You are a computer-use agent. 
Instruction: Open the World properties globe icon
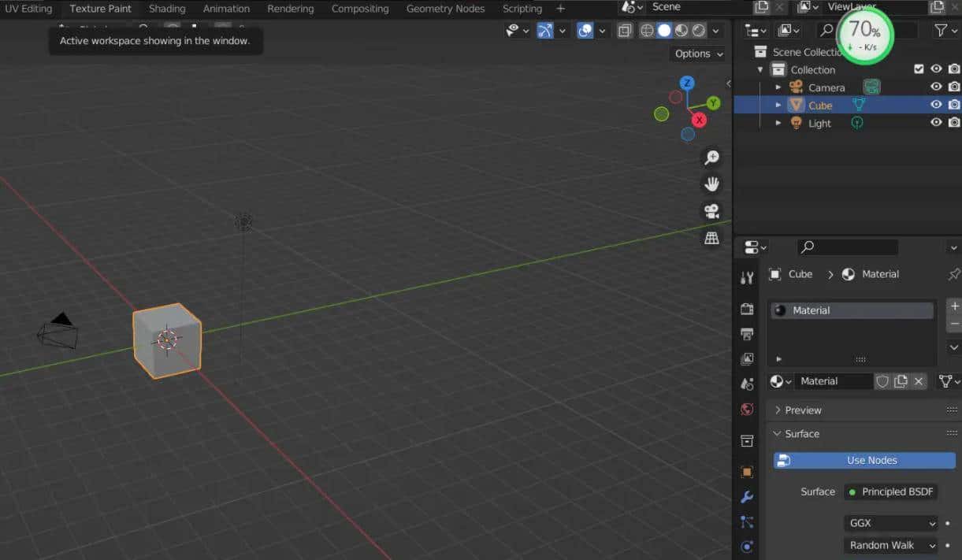point(747,409)
